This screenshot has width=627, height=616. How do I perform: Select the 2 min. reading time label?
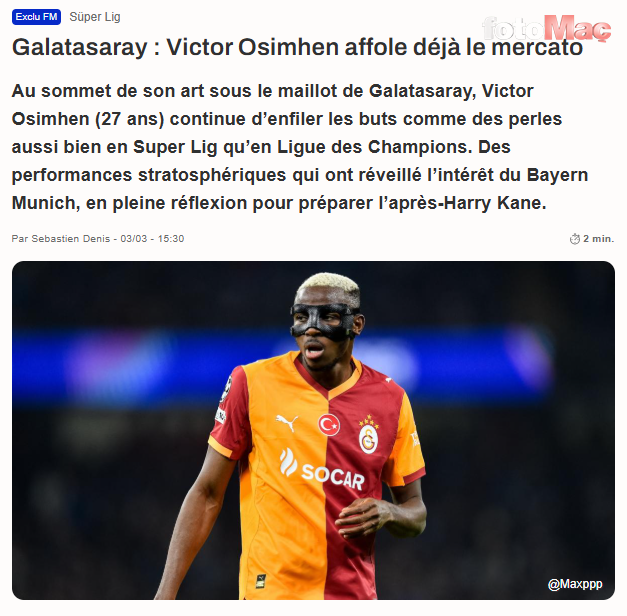point(598,238)
